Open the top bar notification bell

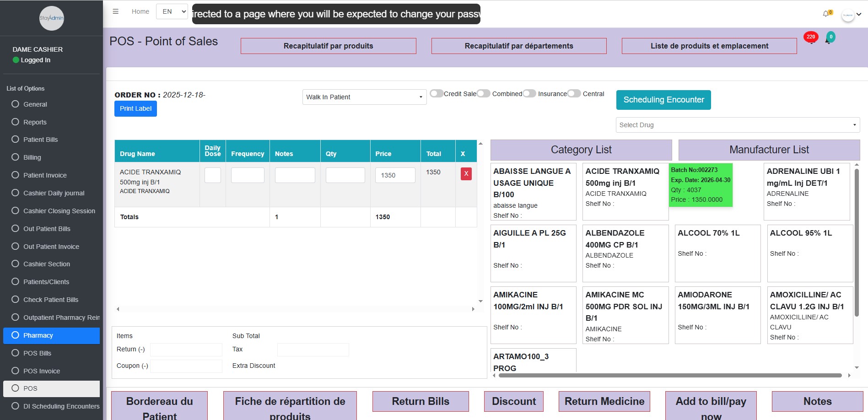(826, 14)
